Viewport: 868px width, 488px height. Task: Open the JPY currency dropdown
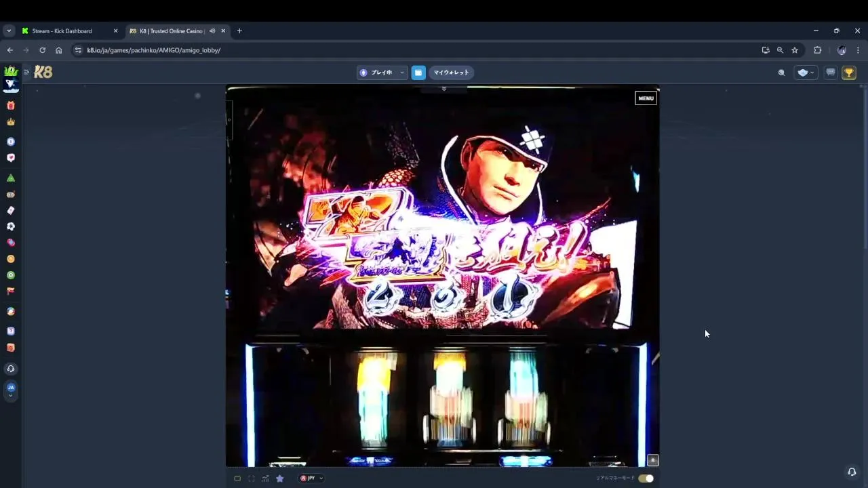(311, 479)
